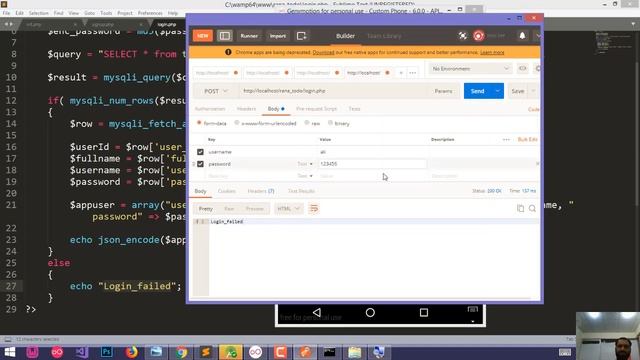Select the second localhost request tab
Screen dimensions: 640x360
pos(263,73)
